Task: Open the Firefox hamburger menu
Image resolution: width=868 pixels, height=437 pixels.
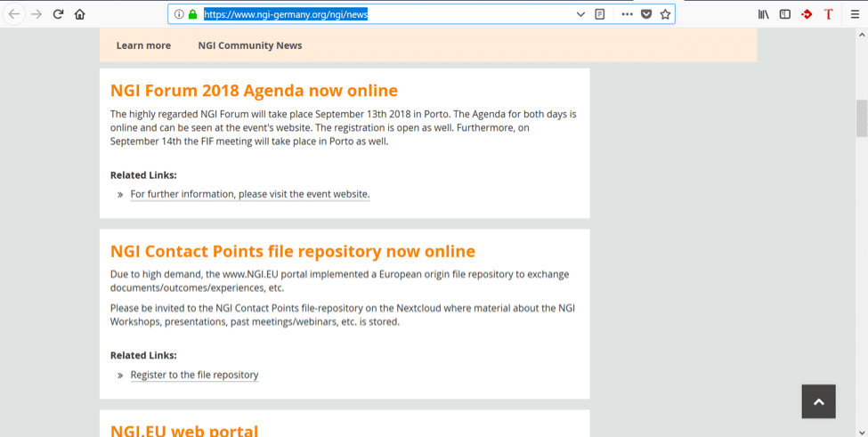Action: click(855, 14)
